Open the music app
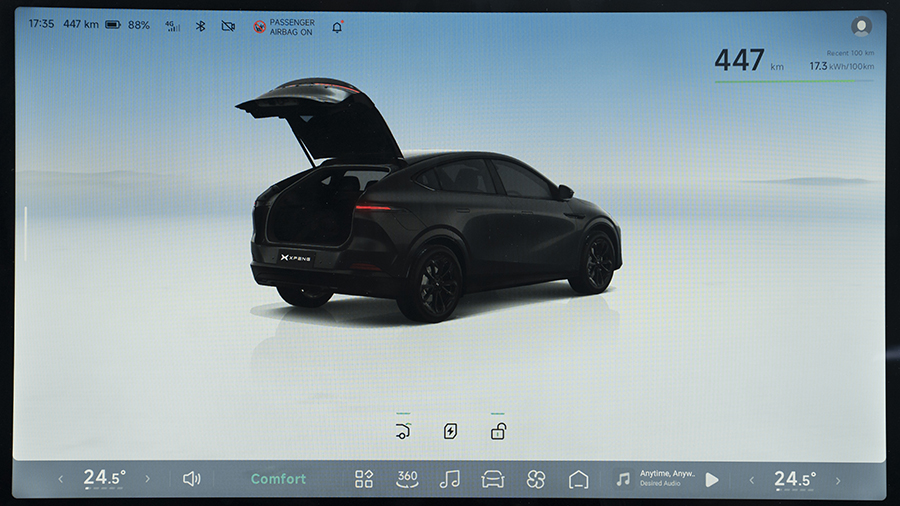 [x=450, y=479]
